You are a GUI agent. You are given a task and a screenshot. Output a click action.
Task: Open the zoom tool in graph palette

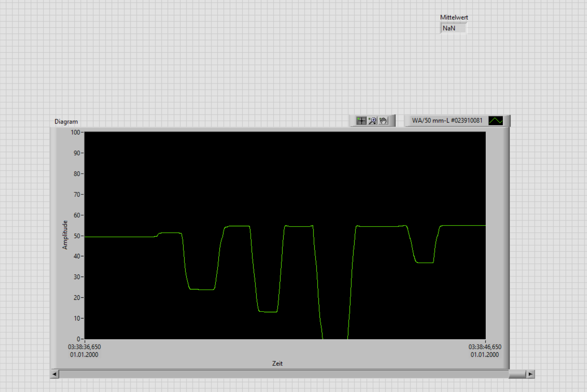click(372, 121)
